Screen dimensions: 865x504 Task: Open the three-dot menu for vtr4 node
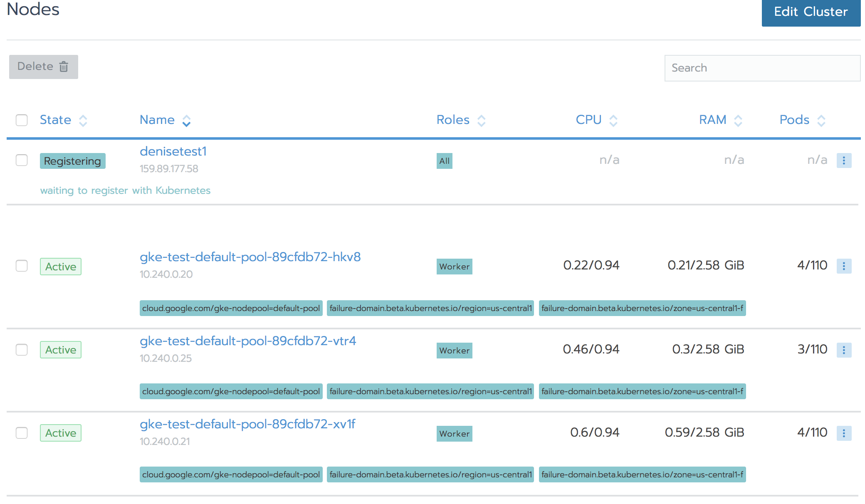coord(844,350)
